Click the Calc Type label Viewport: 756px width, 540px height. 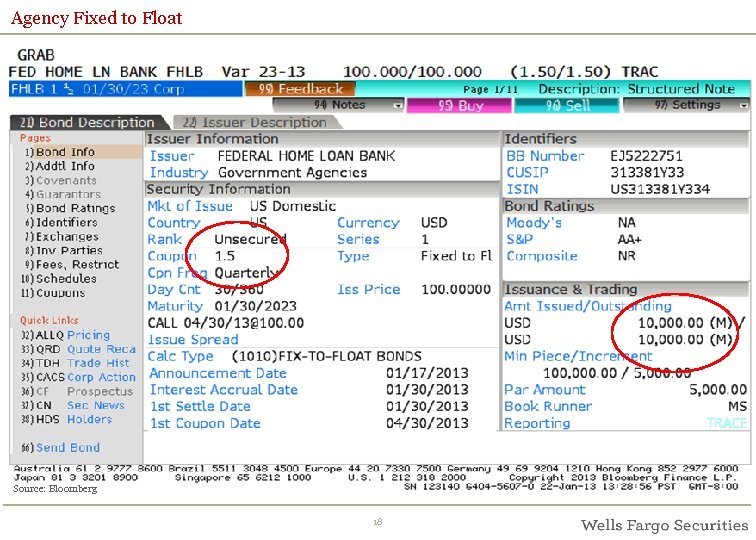coord(180,357)
